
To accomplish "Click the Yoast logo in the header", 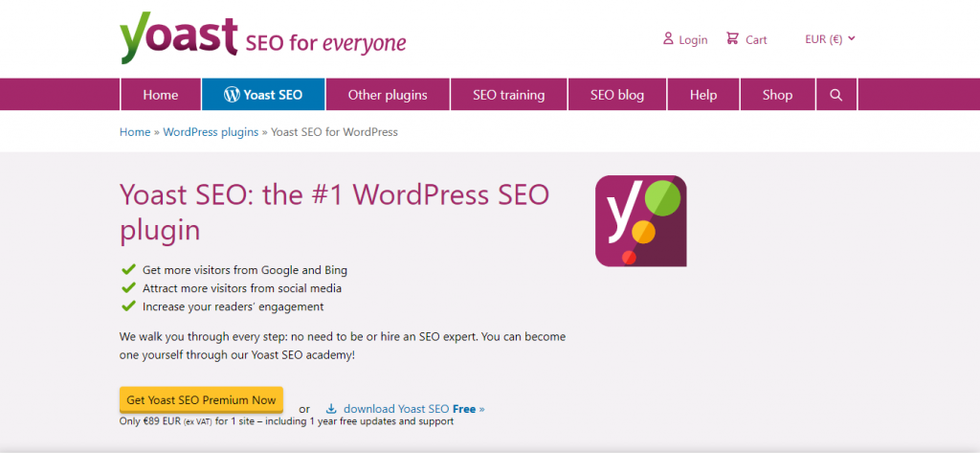I will [179, 37].
